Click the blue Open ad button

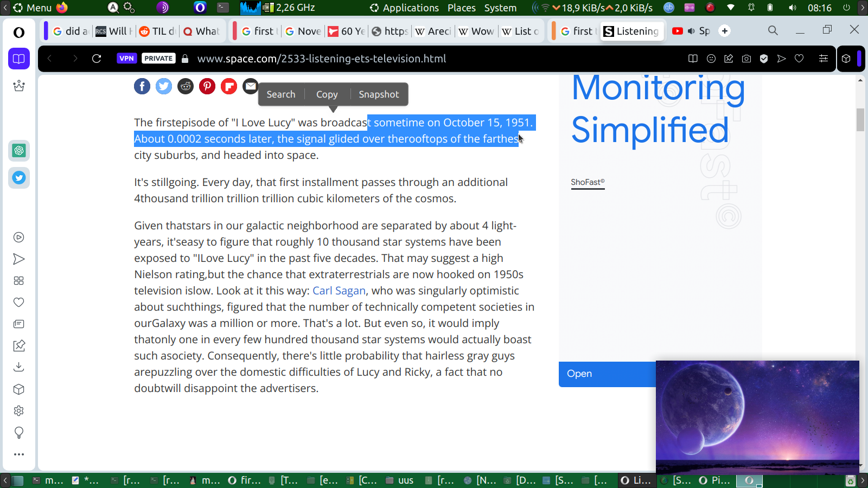607,374
